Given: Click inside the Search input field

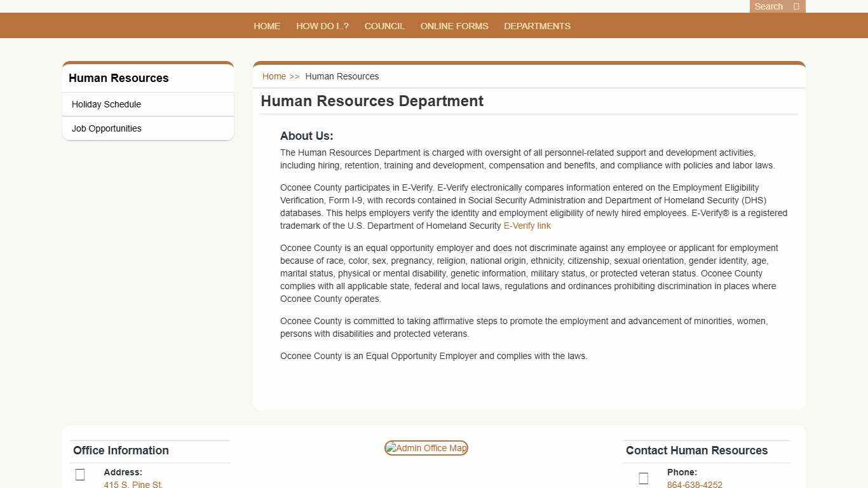Looking at the screenshot, I should (769, 6).
